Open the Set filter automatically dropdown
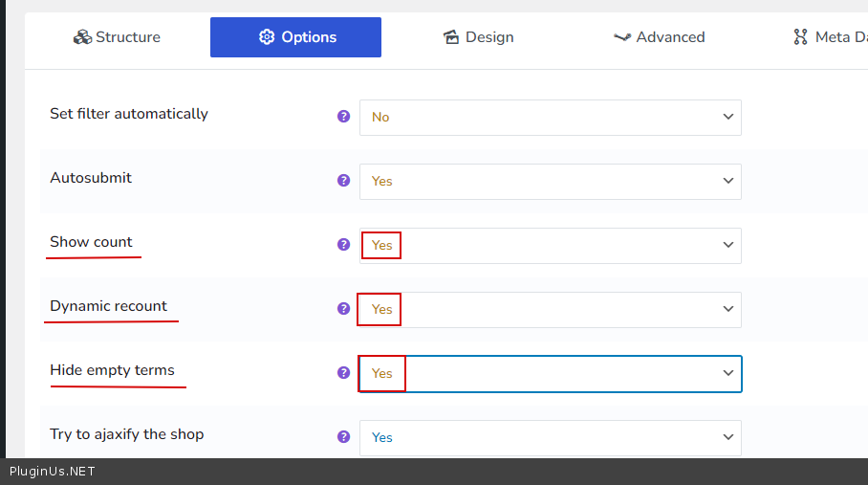868x485 pixels. [550, 117]
